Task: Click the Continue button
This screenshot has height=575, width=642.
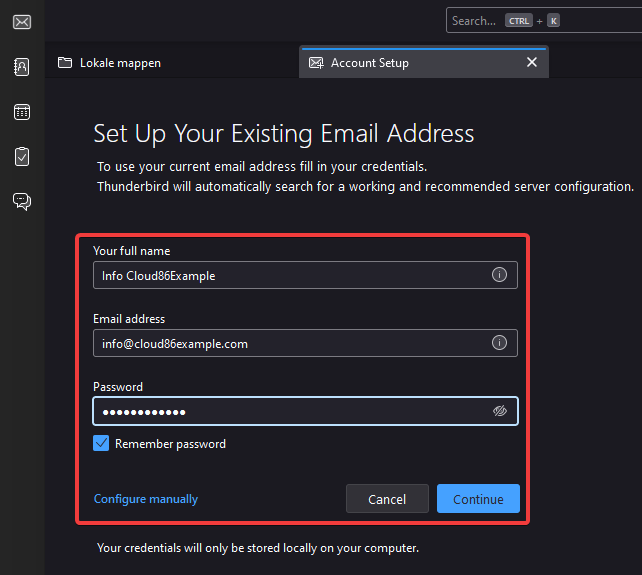Action: point(478,499)
